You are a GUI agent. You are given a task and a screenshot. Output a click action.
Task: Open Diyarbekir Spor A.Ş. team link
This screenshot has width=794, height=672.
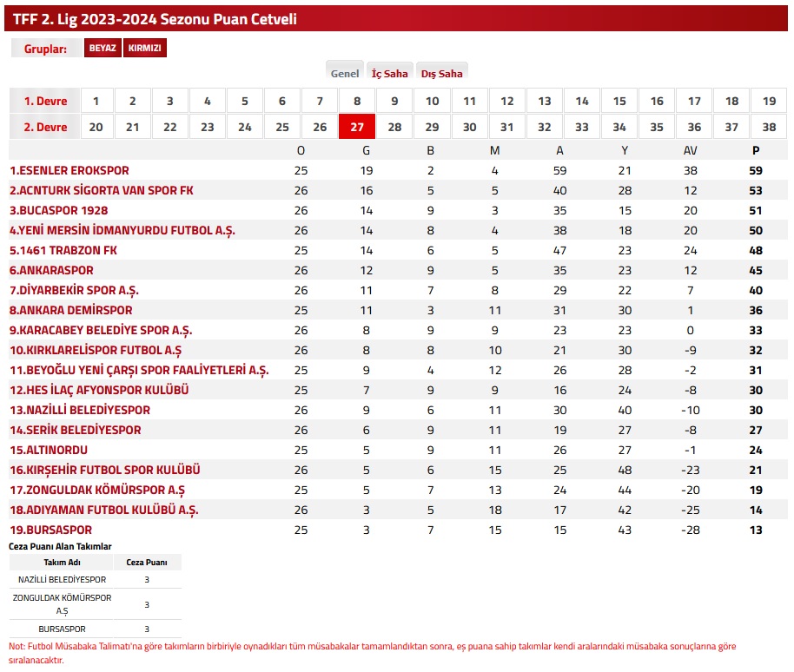coord(74,291)
